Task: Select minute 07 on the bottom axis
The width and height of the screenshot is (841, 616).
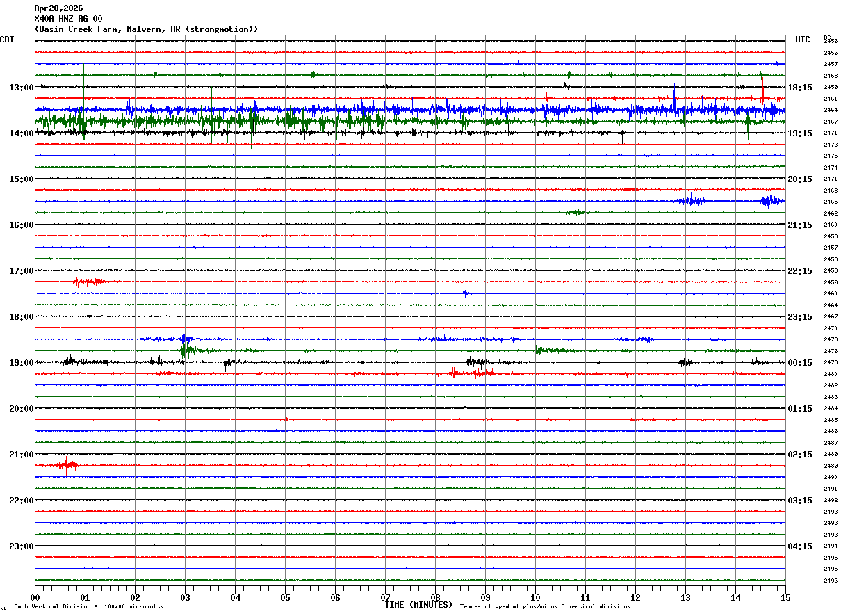Action: pyautogui.click(x=385, y=598)
